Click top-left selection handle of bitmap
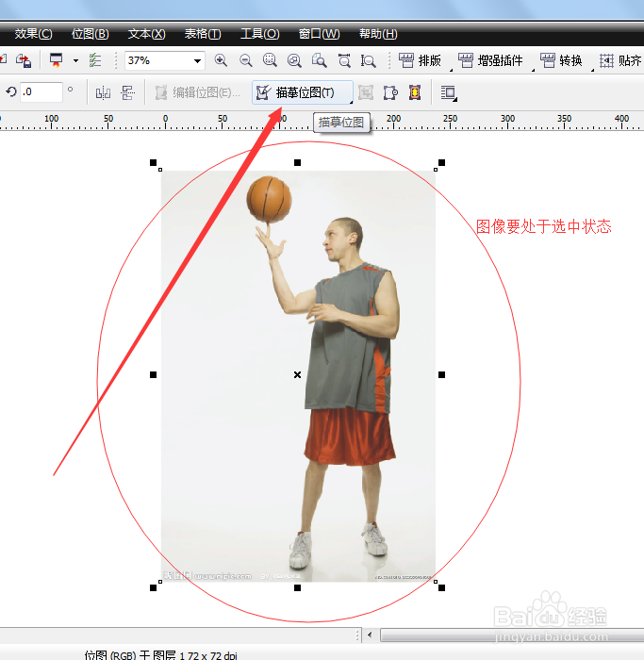Viewport: 644px width, 660px height. pyautogui.click(x=153, y=162)
